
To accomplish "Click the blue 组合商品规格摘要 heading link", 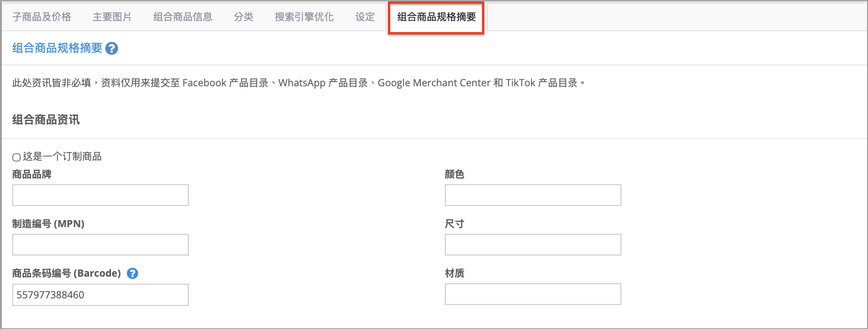I will tap(57, 48).
